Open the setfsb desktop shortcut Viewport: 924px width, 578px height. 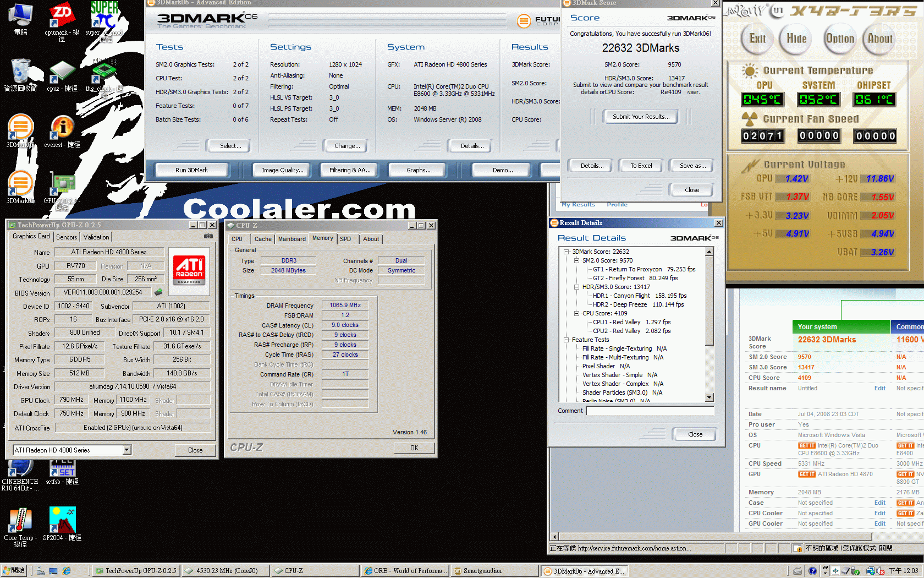click(x=62, y=472)
